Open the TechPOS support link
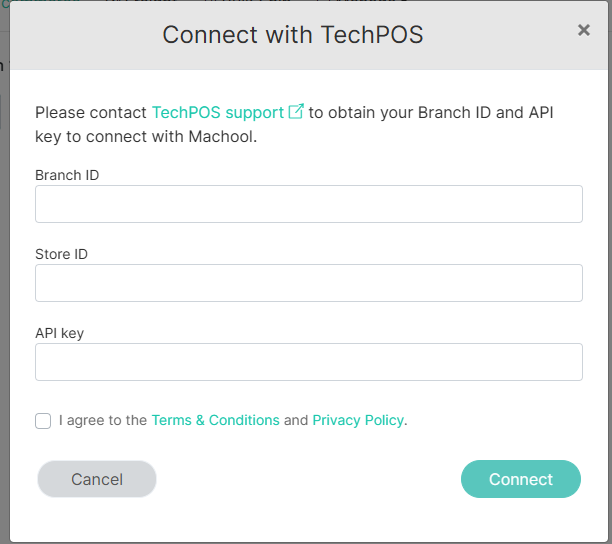Viewport: 612px width, 544px height. pyautogui.click(x=218, y=112)
